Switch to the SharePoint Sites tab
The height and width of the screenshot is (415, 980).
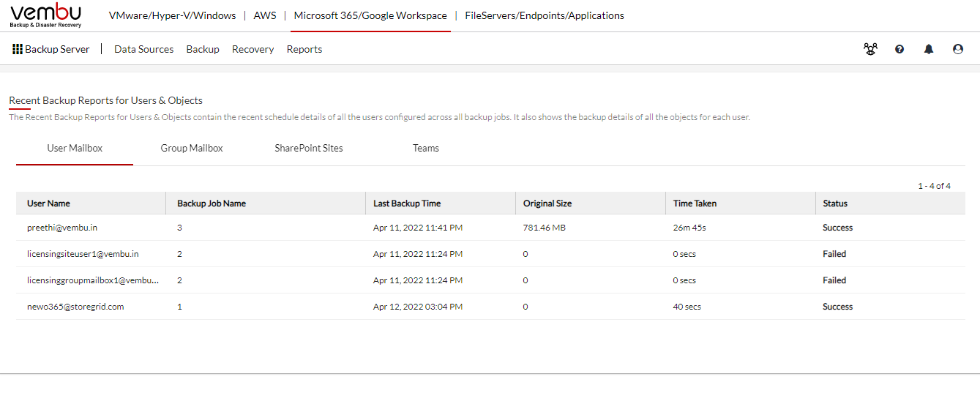309,148
